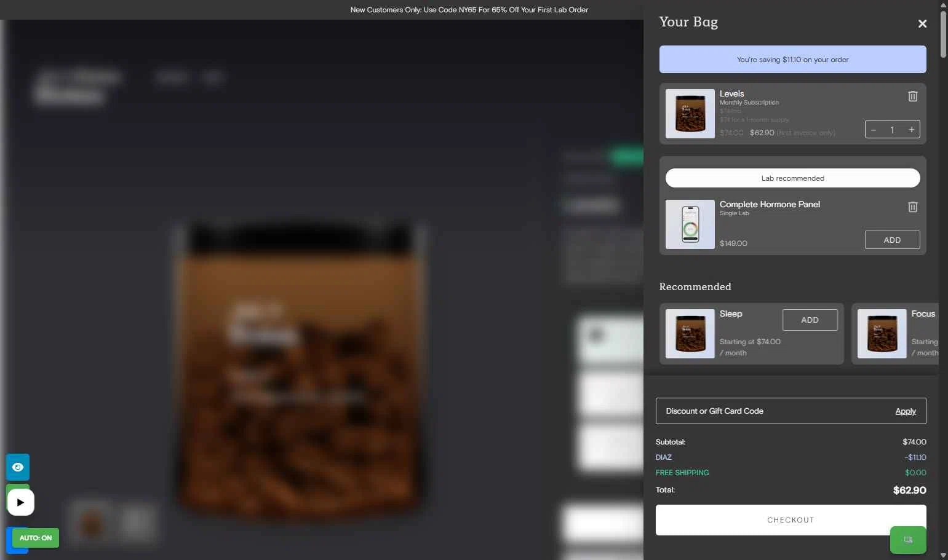
Task: Click the bag scrollbar down arrow
Action: (x=944, y=555)
